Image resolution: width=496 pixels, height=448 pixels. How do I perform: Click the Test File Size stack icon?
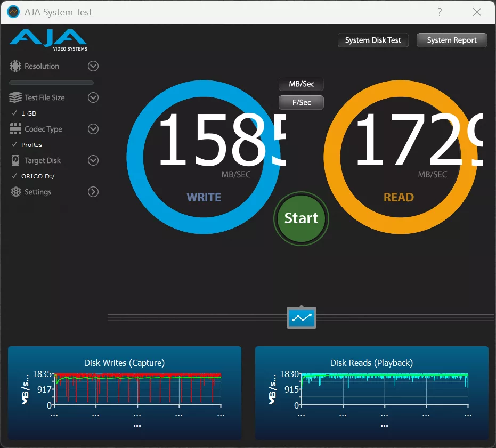(x=15, y=98)
